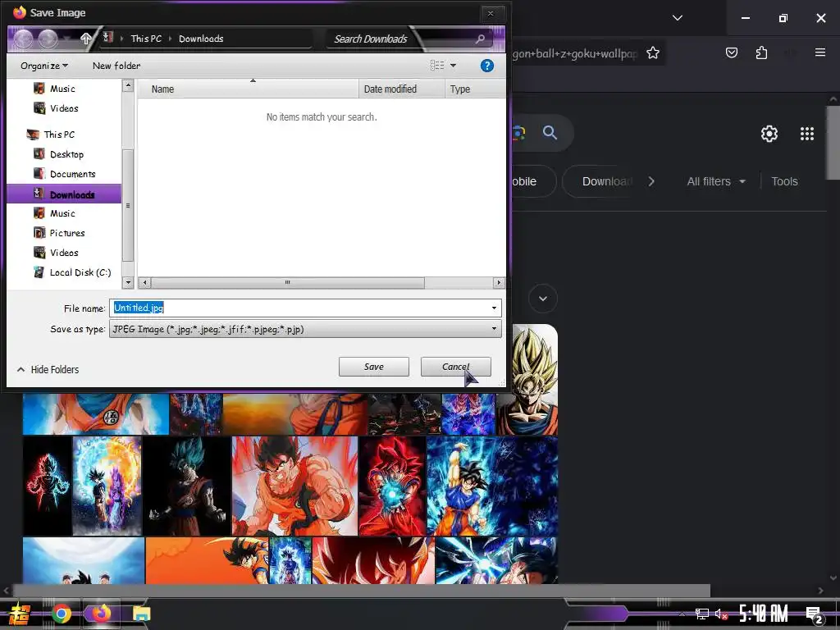This screenshot has height=630, width=840.
Task: Select This PC in the address breadcrumb
Action: pos(146,39)
